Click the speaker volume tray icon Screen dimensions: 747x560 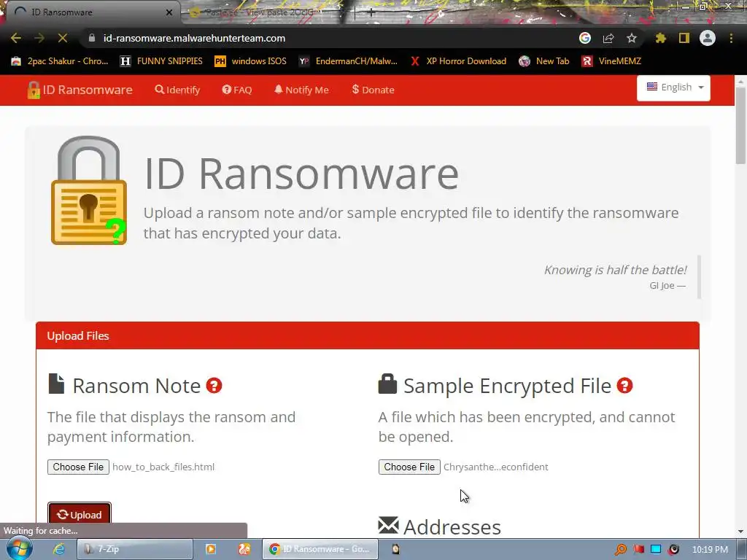[673, 550]
